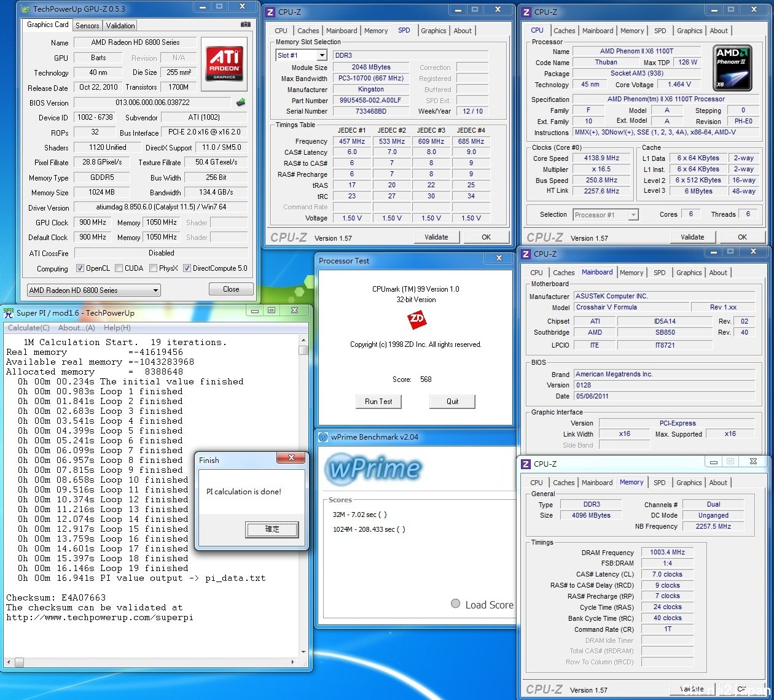Click the 1024M - 208.433 sec score line
This screenshot has height=700, width=774.
(369, 529)
